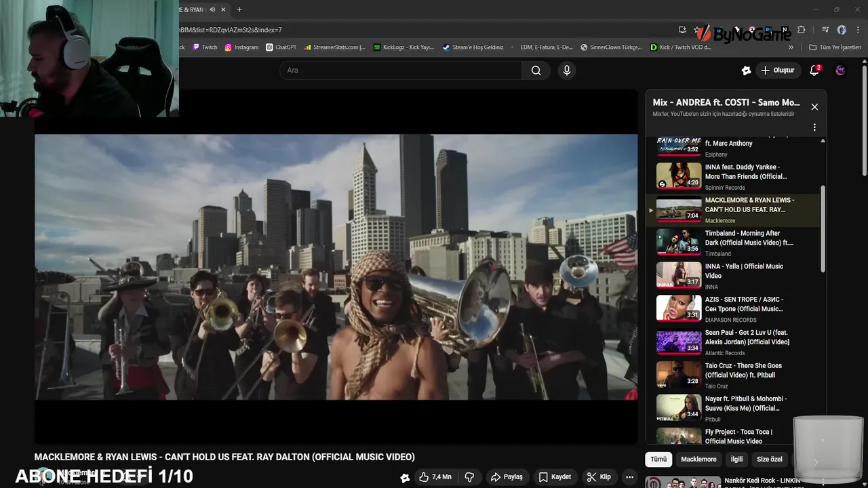Play Timbaland - Morning After Dark from playlist
The image size is (868, 488).
coord(732,243)
